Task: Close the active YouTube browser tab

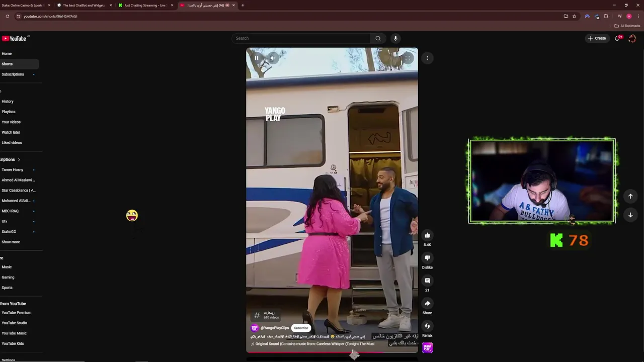Action: point(233,5)
